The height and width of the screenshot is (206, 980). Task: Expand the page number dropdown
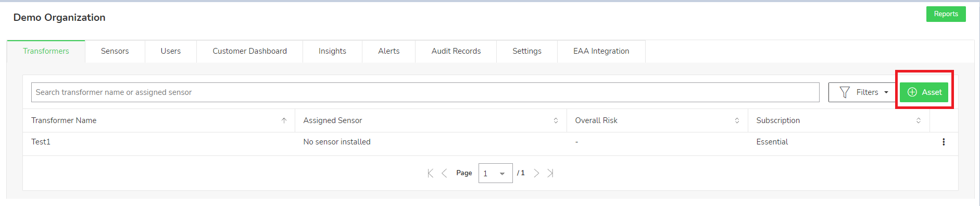pyautogui.click(x=495, y=173)
